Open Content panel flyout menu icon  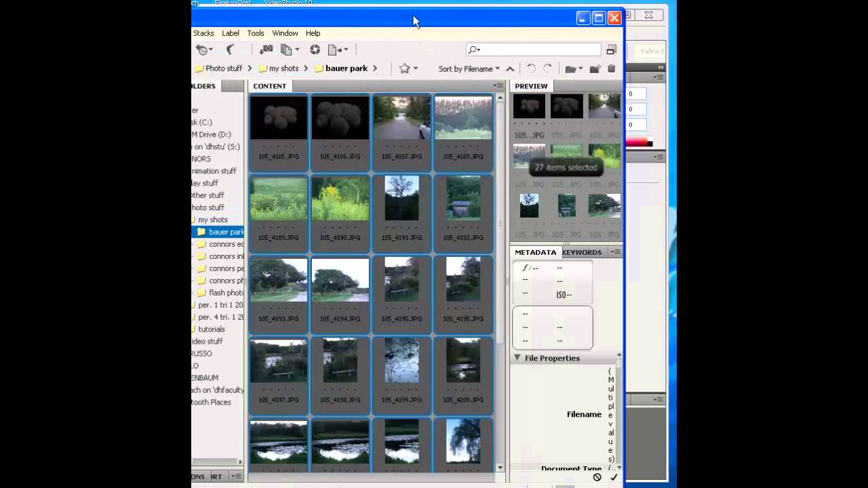498,86
